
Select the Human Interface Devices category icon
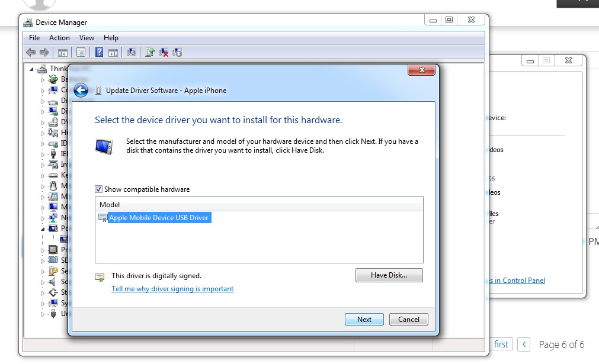point(53,133)
